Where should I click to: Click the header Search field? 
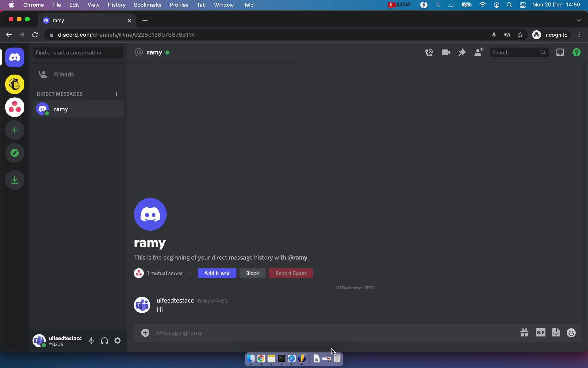coord(519,52)
